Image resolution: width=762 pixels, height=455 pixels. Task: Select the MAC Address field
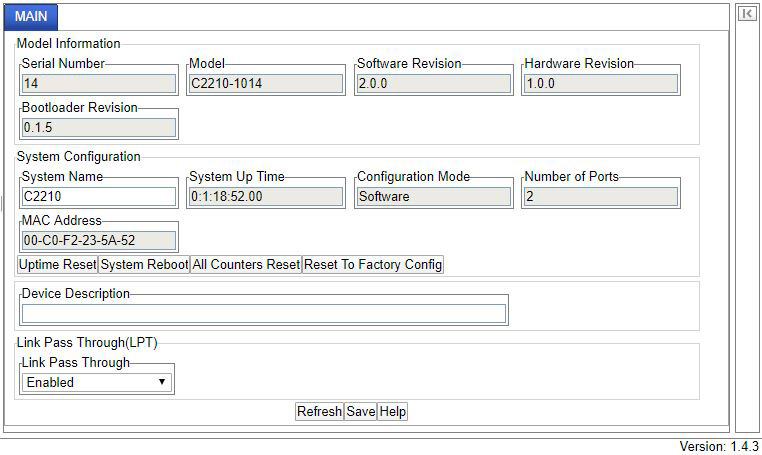click(99, 241)
